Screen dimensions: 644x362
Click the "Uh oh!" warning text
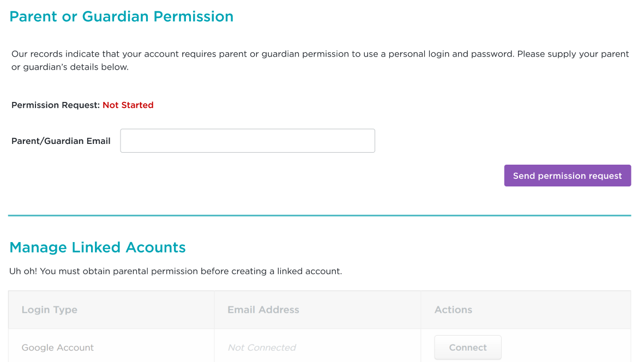coord(23,271)
